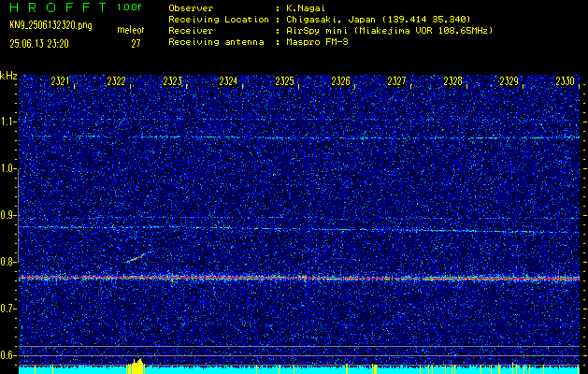Screen dimensions: 588x374
Task: Click the Receiver label
Action: click(x=191, y=30)
